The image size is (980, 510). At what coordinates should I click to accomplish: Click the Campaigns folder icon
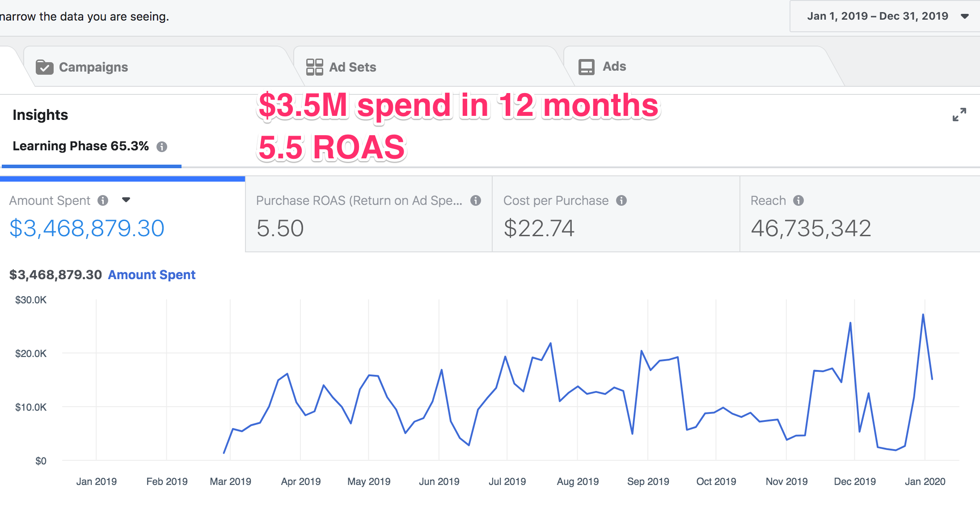[x=44, y=67]
